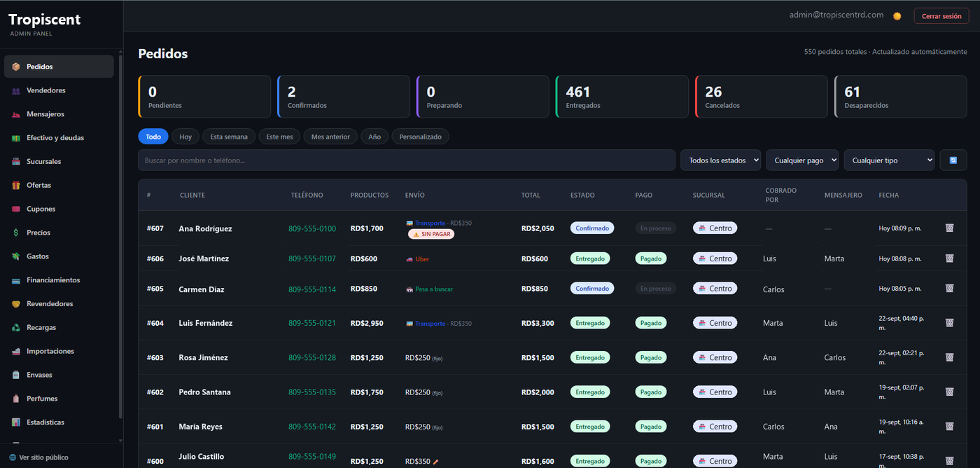Viewport: 980px width, 468px height.
Task: Click the Entregados summary card showing 461
Action: (x=622, y=97)
